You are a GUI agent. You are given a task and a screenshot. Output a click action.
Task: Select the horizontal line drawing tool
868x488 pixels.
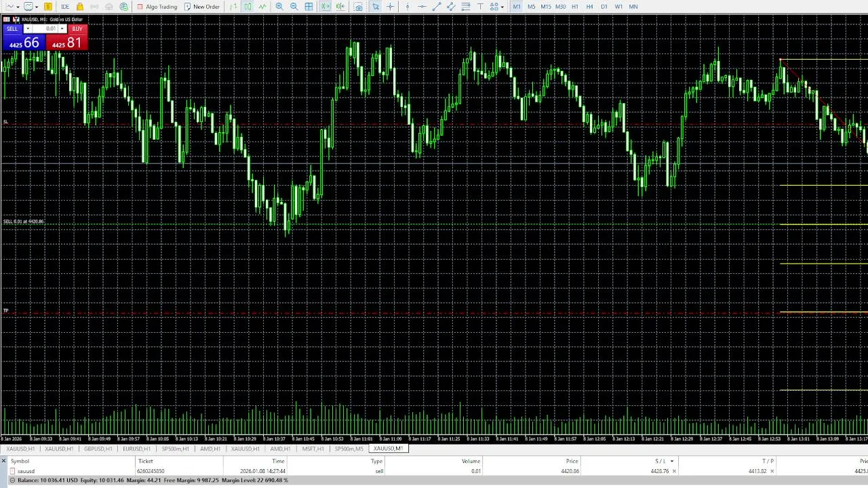pos(422,7)
